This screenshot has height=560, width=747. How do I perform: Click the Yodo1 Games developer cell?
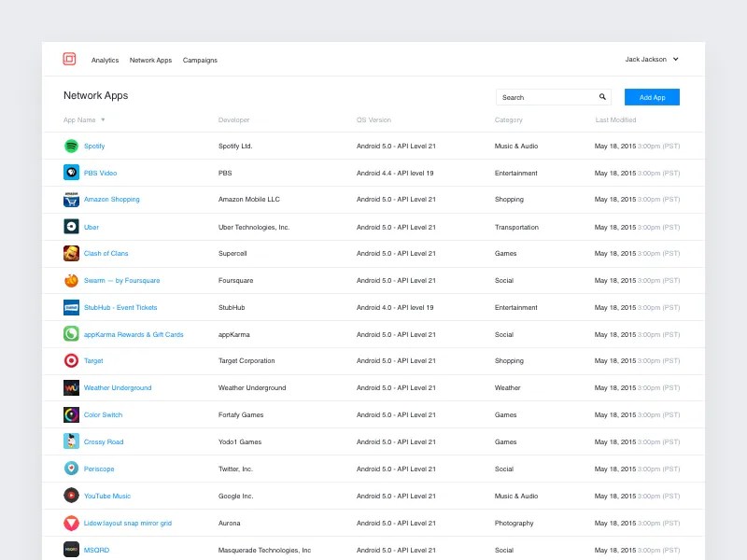pyautogui.click(x=240, y=441)
